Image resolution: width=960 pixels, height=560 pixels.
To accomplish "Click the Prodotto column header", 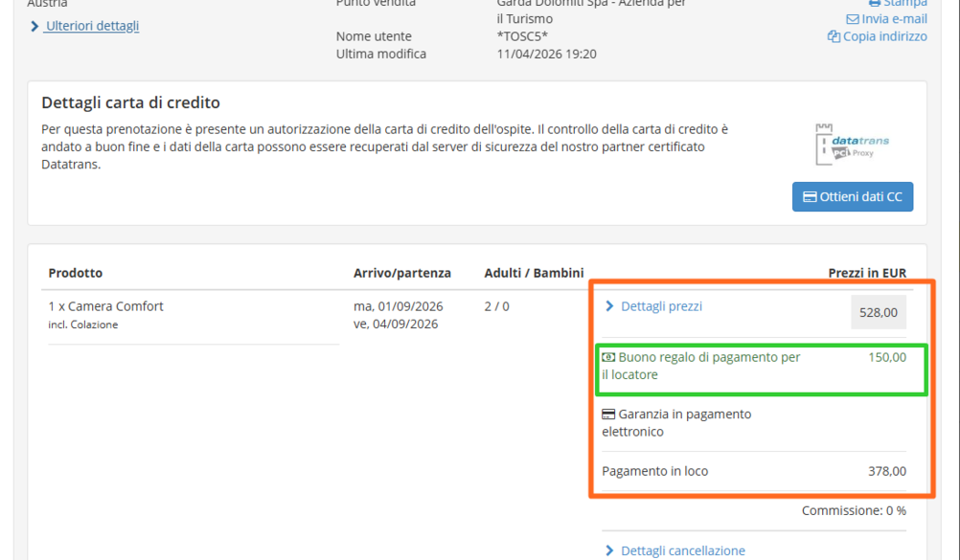I will (x=75, y=273).
